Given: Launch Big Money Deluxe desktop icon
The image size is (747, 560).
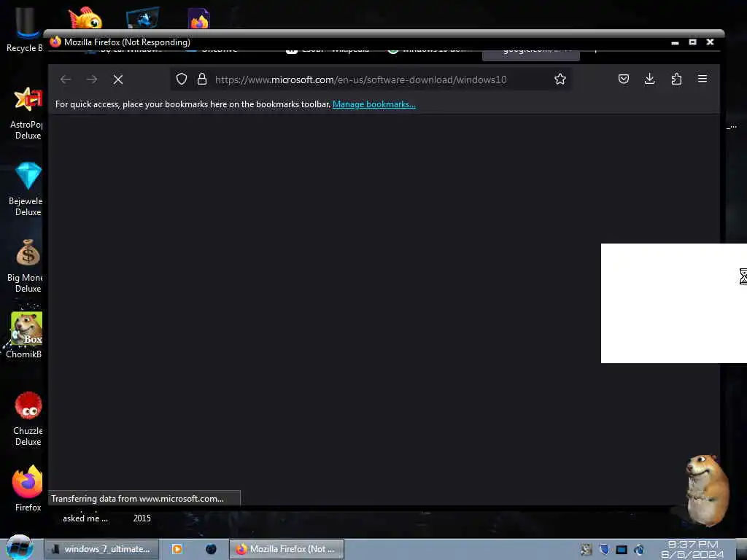Looking at the screenshot, I should [26, 266].
